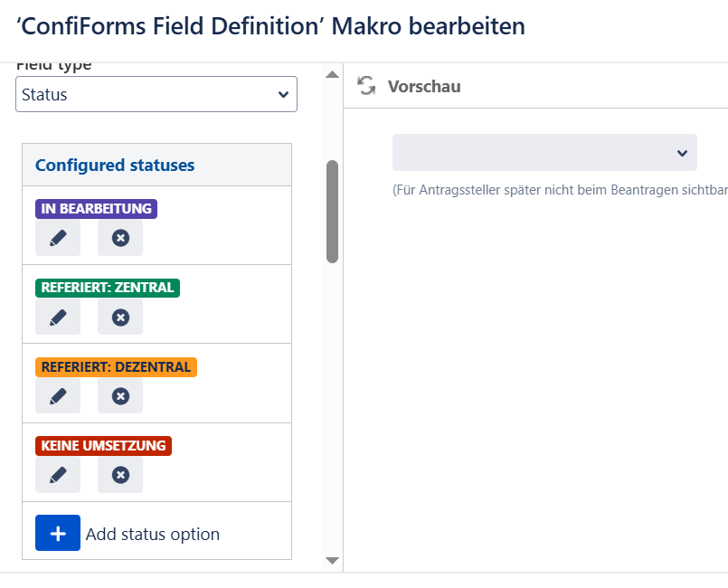
Task: Click the red KEINE UMSETZUNG badge
Action: point(103,446)
